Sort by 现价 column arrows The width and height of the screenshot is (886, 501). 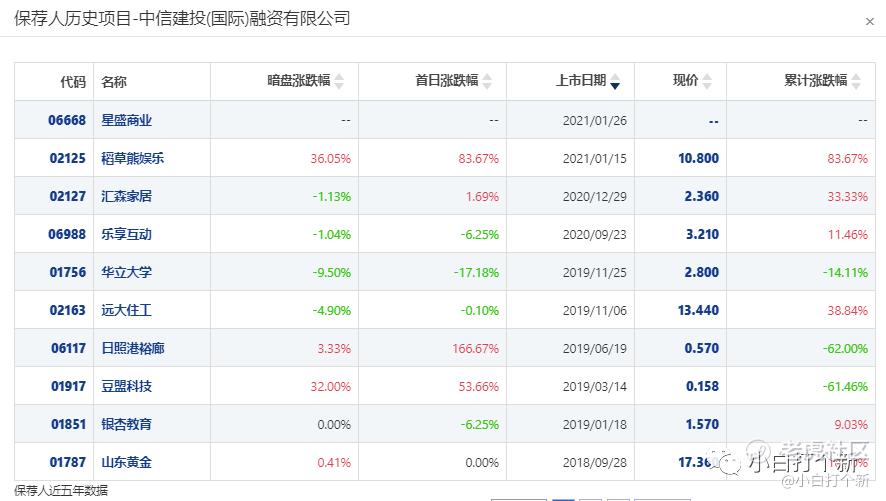pyautogui.click(x=707, y=81)
